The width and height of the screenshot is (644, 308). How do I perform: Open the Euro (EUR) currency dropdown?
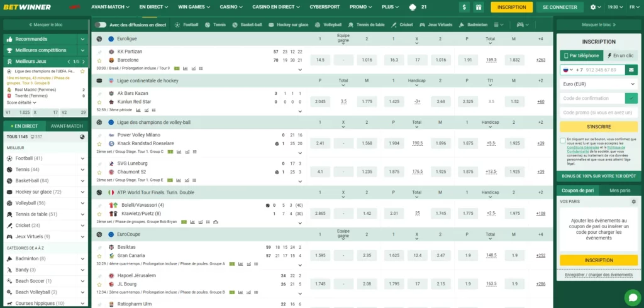[599, 84]
